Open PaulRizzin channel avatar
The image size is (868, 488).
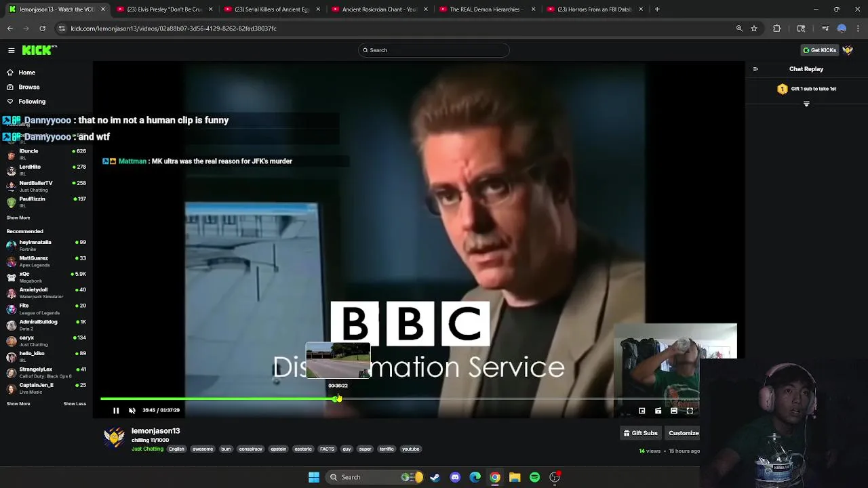pos(11,202)
